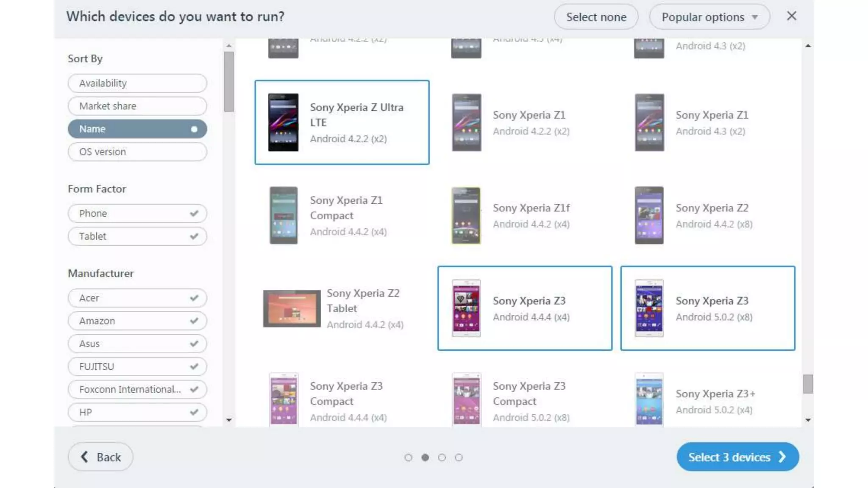
Task: Confirm with Select 3 devices button
Action: pos(737,457)
